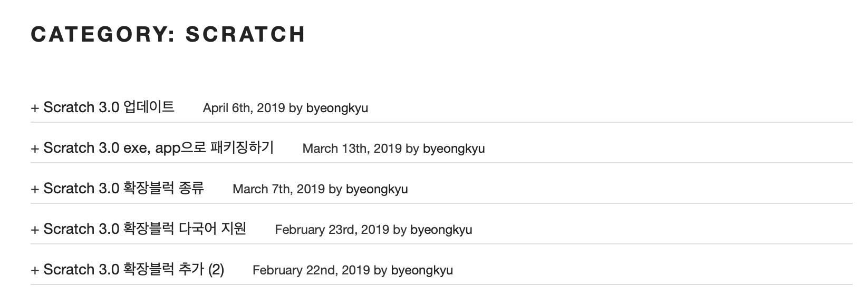Click the March 7th, 2019 date text
This screenshot has width=868, height=296.
click(x=278, y=190)
